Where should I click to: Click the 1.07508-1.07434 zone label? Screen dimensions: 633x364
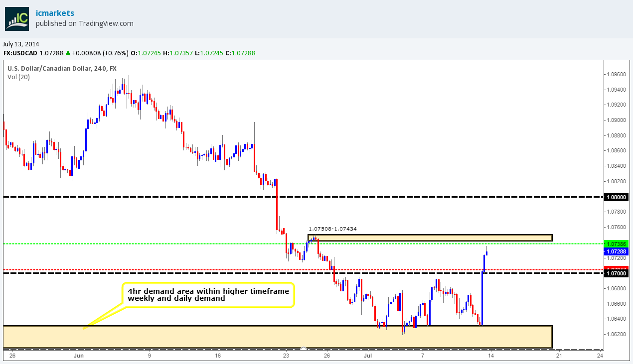click(332, 229)
